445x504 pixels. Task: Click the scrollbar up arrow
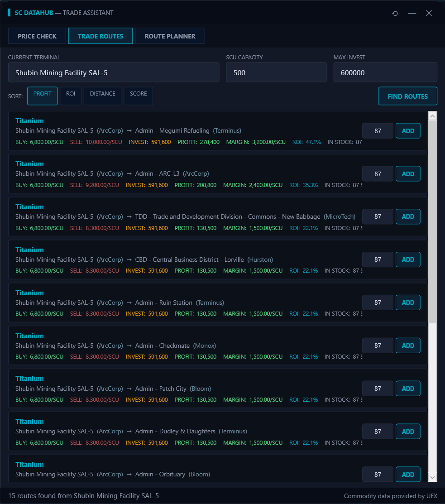[432, 116]
